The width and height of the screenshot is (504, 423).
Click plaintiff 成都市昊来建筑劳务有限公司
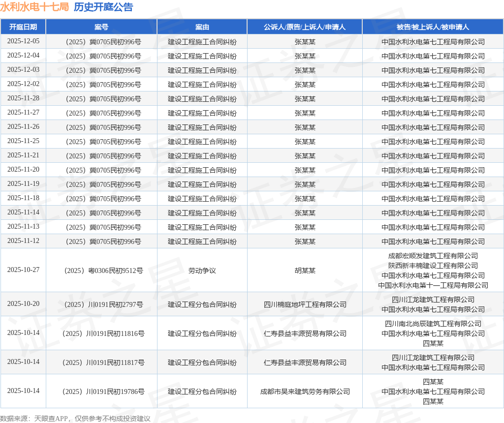click(x=305, y=392)
